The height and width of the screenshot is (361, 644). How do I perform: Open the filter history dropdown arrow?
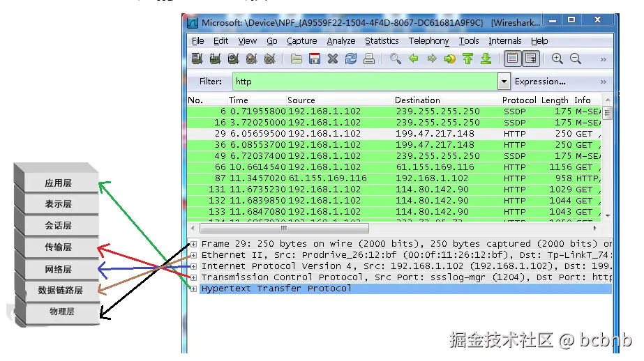[504, 82]
